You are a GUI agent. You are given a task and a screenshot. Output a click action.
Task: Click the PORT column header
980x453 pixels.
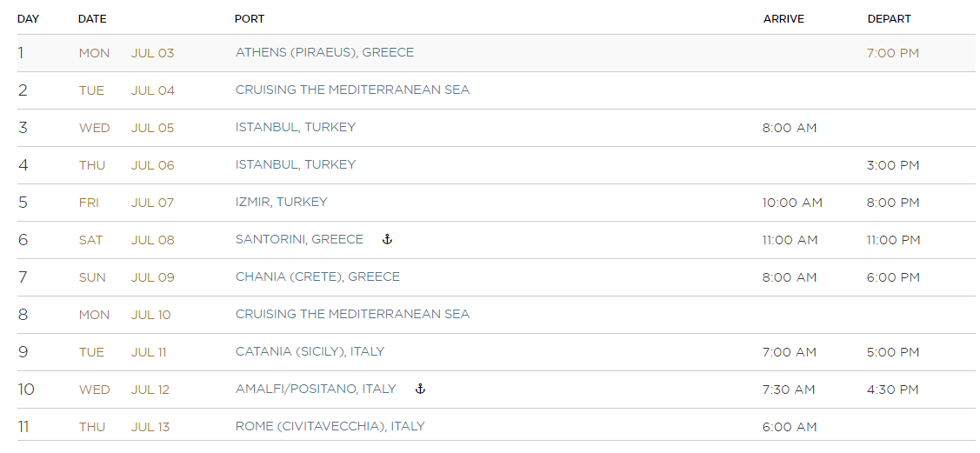[250, 19]
